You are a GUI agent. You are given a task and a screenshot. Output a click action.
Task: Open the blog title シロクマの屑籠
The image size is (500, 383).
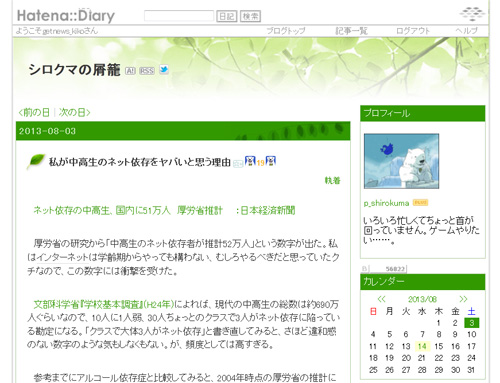[74, 70]
